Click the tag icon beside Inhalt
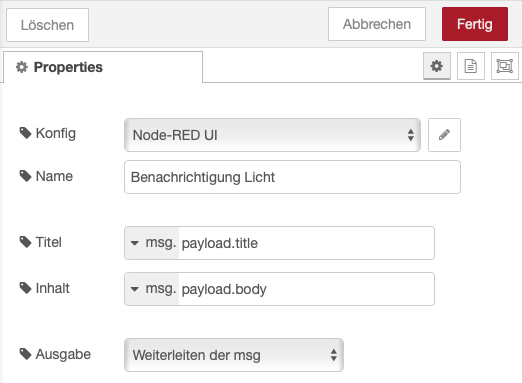The height and width of the screenshot is (383, 522). (25, 288)
